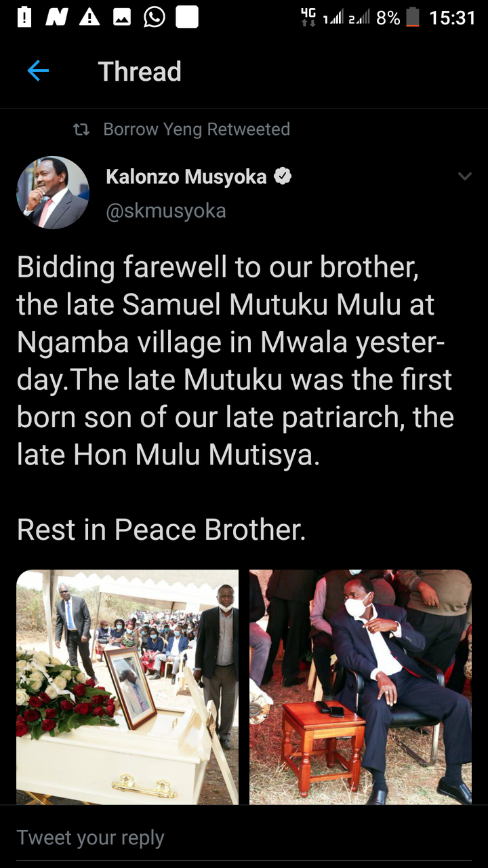Tap the WhatsApp notification icon in status bar
Viewport: 488px width, 868px height.
tap(155, 17)
